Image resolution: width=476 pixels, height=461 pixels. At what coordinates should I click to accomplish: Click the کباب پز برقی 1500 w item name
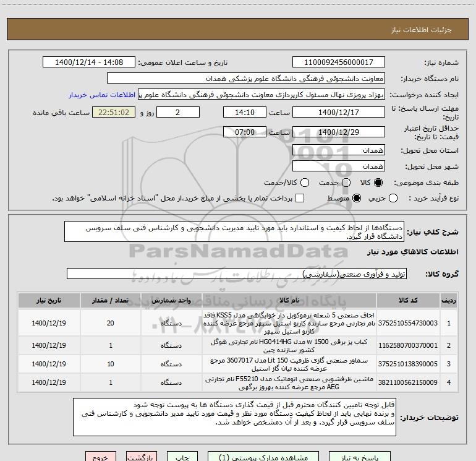point(289,345)
